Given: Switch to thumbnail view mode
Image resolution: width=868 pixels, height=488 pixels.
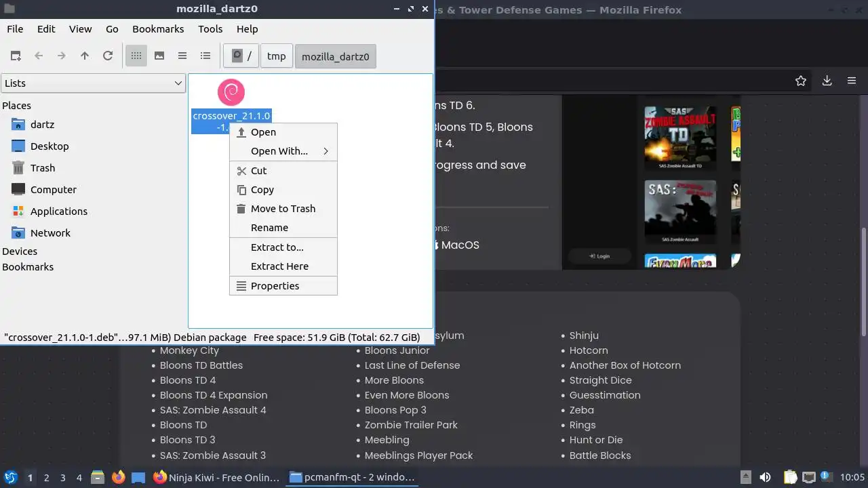Looking at the screenshot, I should [159, 56].
